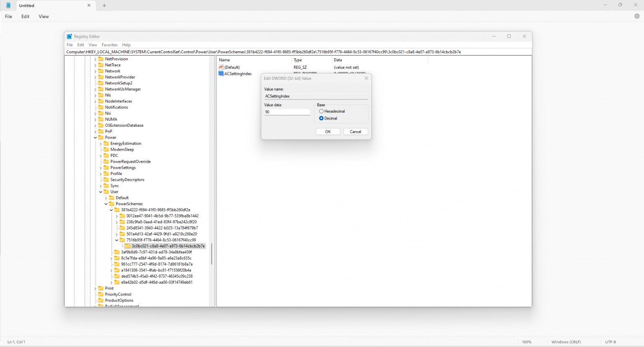Open the Notepad Edit menu
Viewport: 644px width, 347px height.
pyautogui.click(x=25, y=16)
